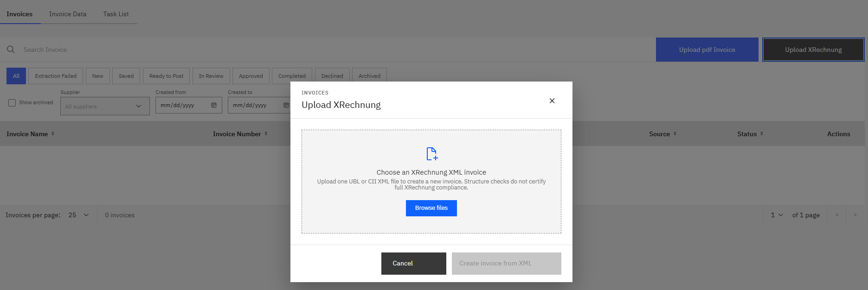Image resolution: width=868 pixels, height=290 pixels.
Task: Switch to the Invoices tab
Action: (x=19, y=14)
